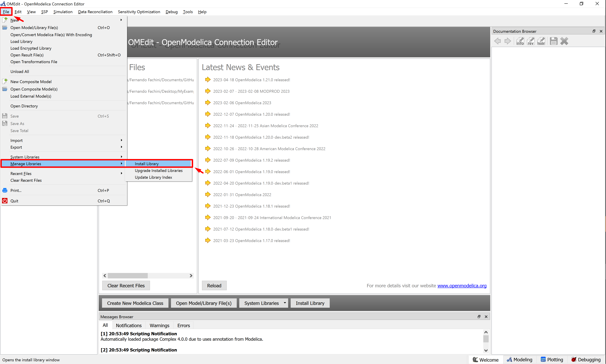The width and height of the screenshot is (606, 364).
Task: Click the cancel documentation edit X icon
Action: pyautogui.click(x=564, y=41)
